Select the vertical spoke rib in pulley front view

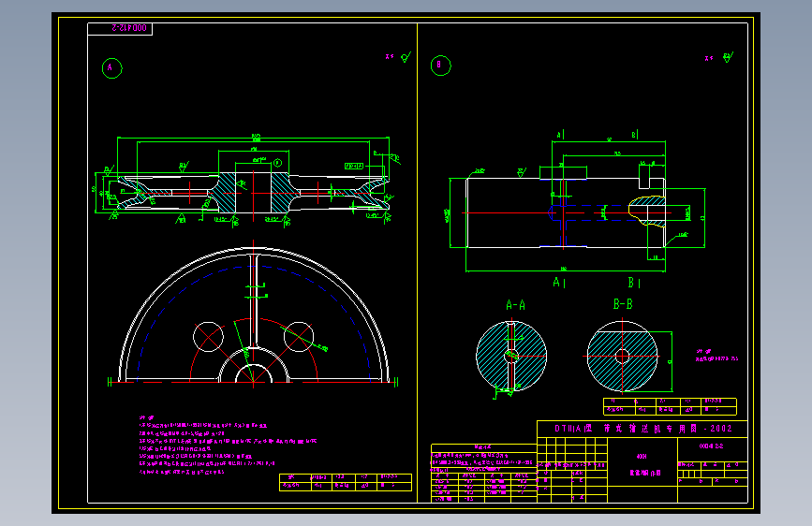click(x=253, y=301)
